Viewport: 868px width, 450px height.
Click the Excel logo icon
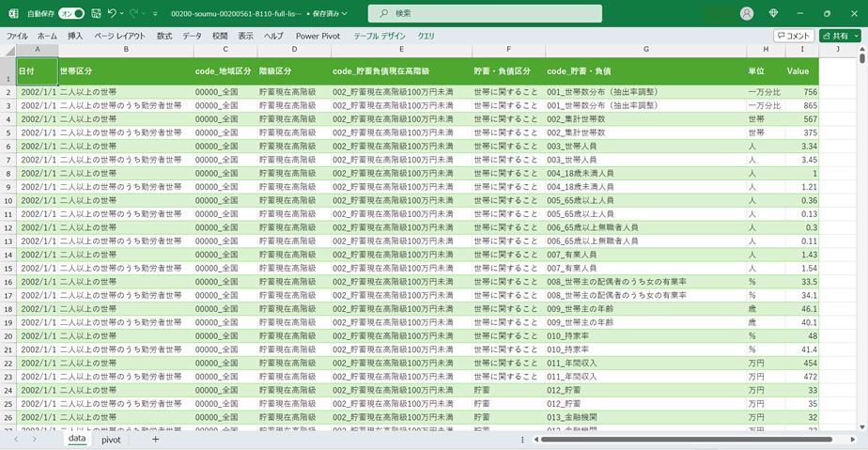(x=13, y=13)
